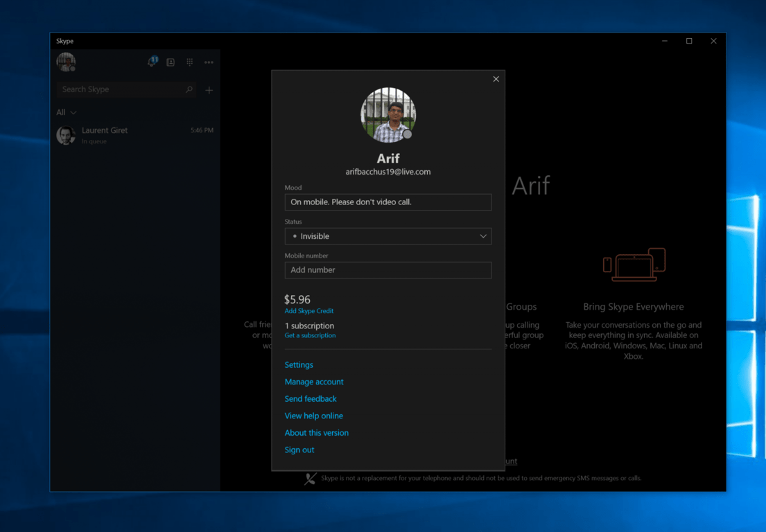Image resolution: width=766 pixels, height=532 pixels.
Task: Expand the All conversations filter
Action: [x=66, y=112]
